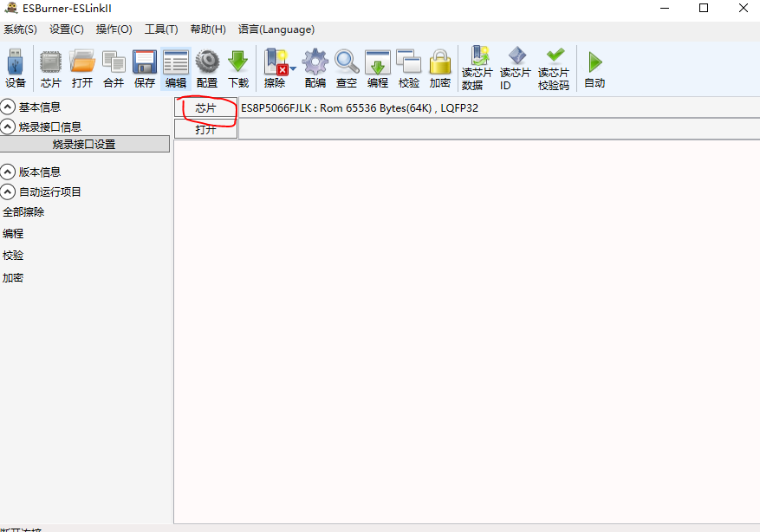This screenshot has height=532, width=760.
Task: Collapse the 基本信息 section
Action: pyautogui.click(x=8, y=107)
